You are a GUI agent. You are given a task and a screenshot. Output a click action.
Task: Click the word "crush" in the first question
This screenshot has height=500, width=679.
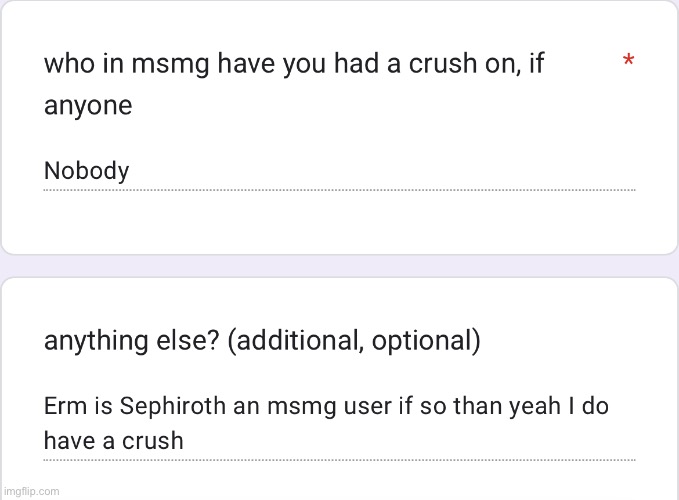click(486, 64)
